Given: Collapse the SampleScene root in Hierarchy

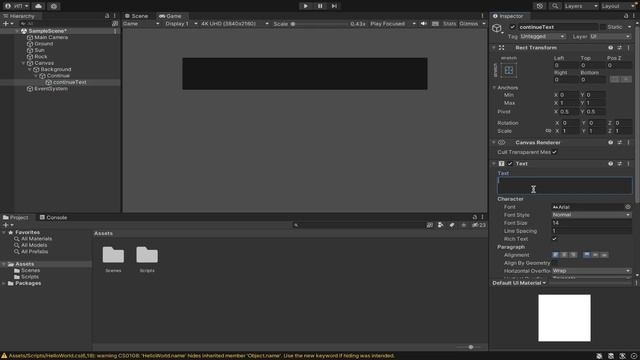Looking at the screenshot, I should coord(17,31).
